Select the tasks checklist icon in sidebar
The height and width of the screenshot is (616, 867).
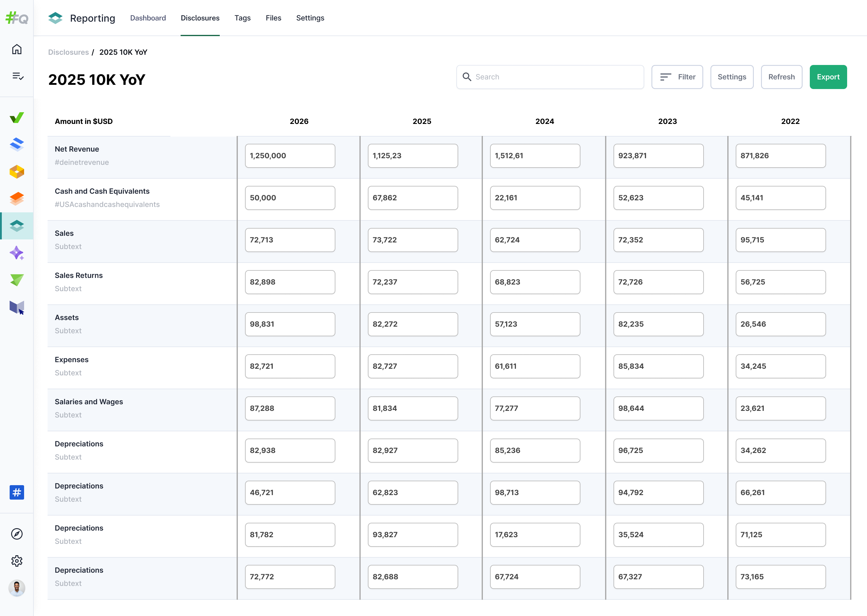(17, 76)
